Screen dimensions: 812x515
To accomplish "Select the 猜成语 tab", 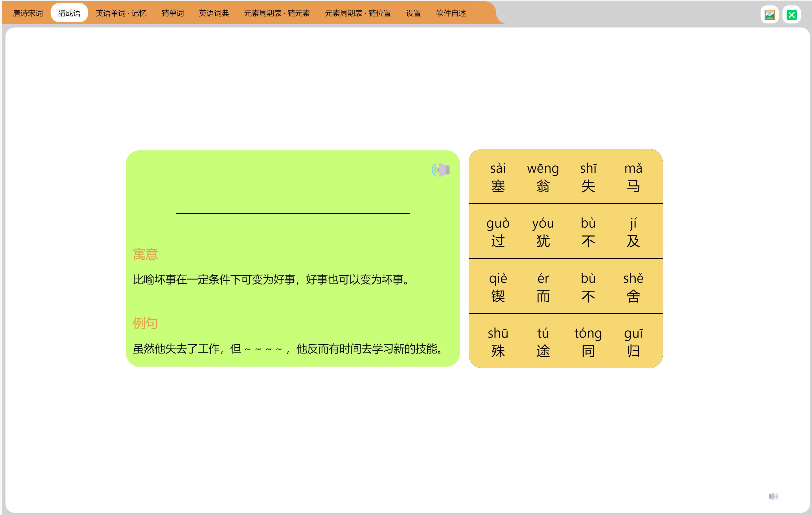I will [69, 13].
